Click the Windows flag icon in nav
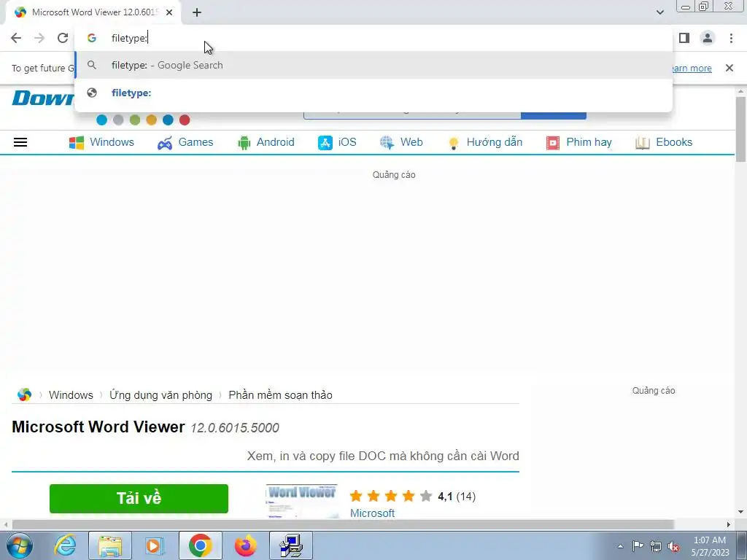 tap(76, 143)
